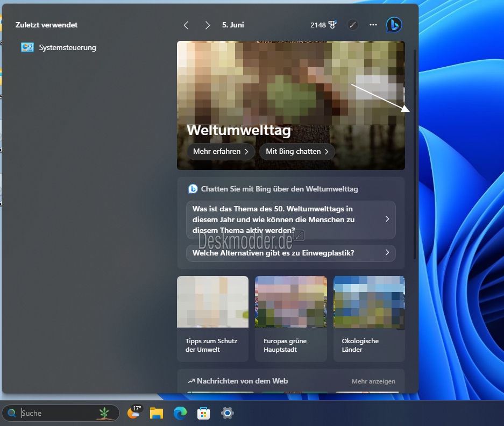The height and width of the screenshot is (426, 504).
Task: Click the 5. Juni date label
Action: click(233, 25)
